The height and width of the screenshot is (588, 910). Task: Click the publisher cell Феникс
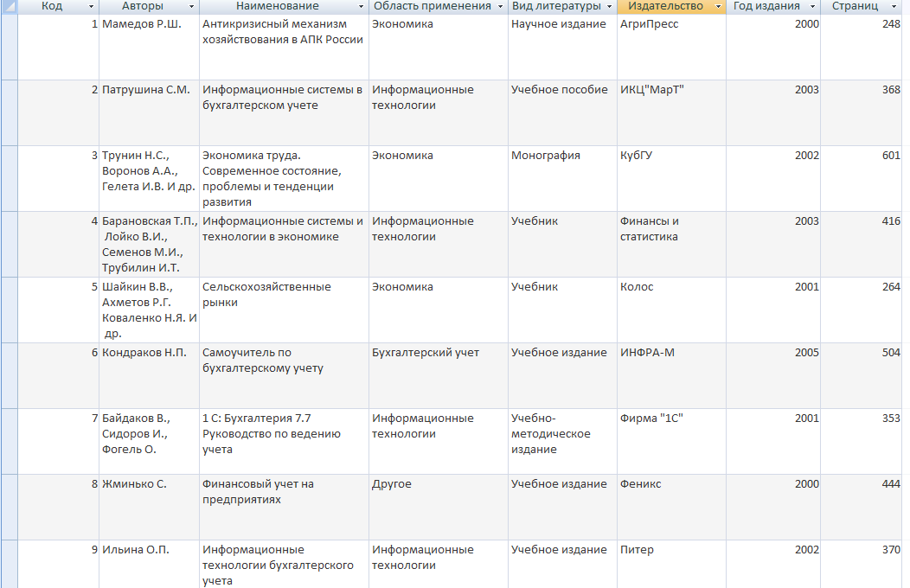(671, 508)
